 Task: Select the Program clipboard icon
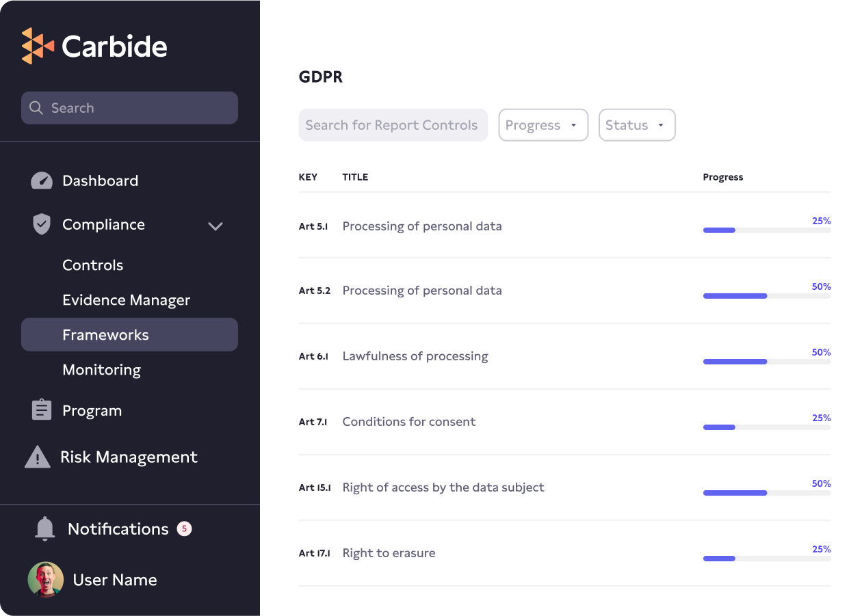(42, 410)
